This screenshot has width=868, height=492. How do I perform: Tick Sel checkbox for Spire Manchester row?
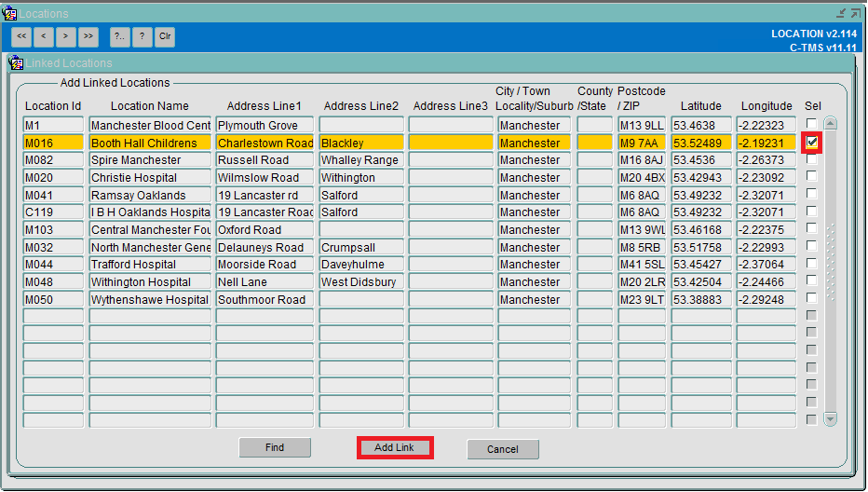[811, 159]
